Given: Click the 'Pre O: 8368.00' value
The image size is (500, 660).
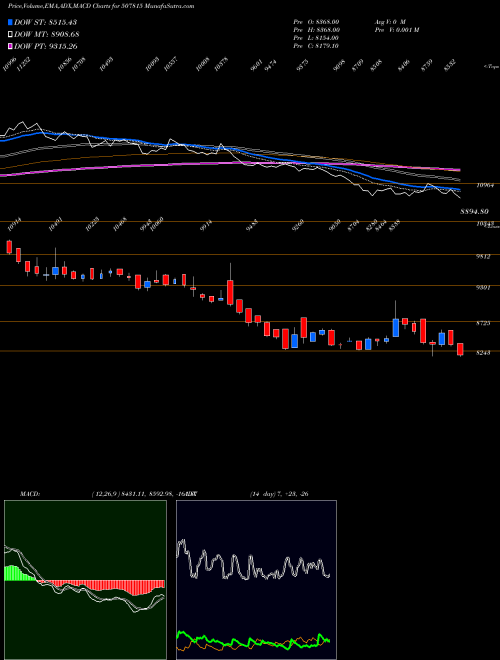Looking at the screenshot, I should coord(316,22).
